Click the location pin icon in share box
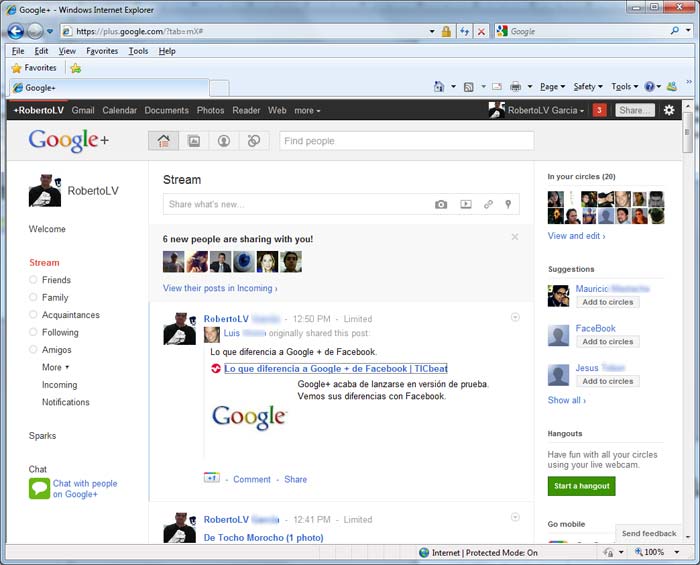Viewport: 700px width, 565px height. (x=508, y=204)
